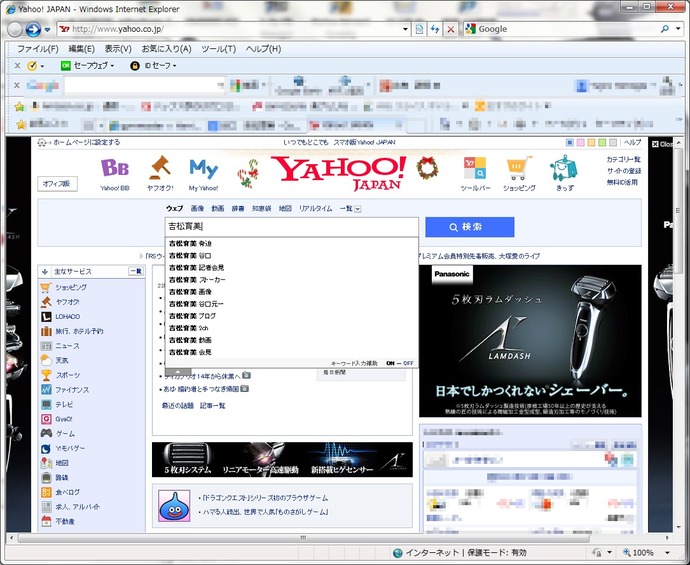Click the Stop (red X) icon

451,29
